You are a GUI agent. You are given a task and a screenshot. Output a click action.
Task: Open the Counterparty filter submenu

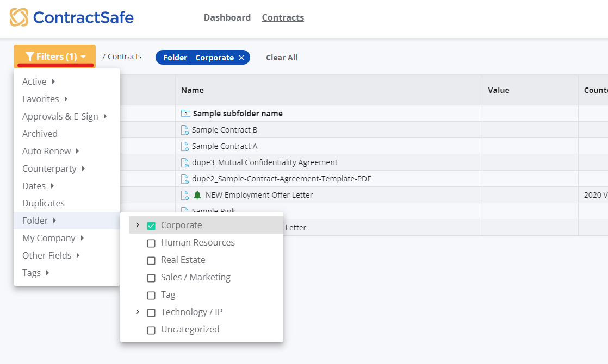pos(49,168)
